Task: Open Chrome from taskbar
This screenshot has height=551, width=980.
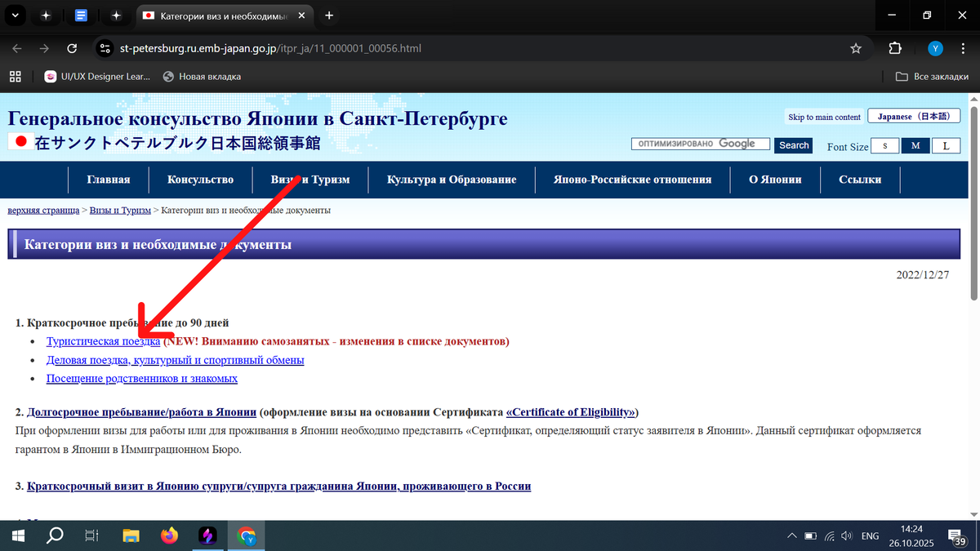Action: (246, 535)
